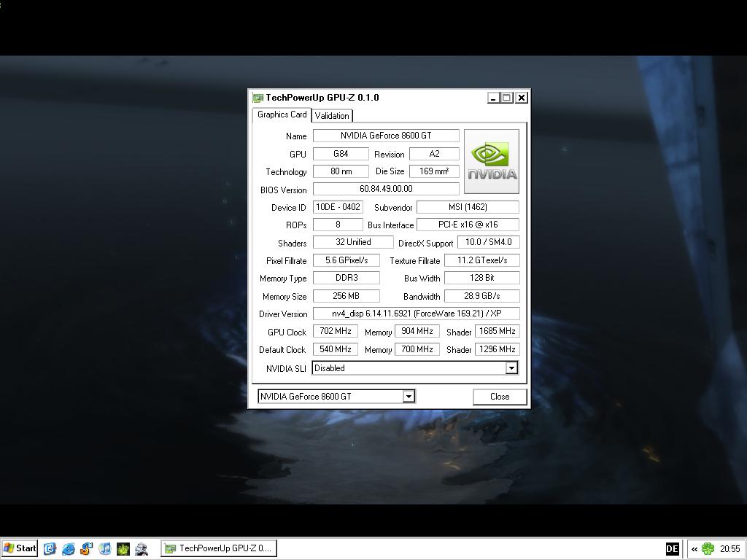Click the BIOS Version field
Viewport: 747px width, 560px height.
(386, 189)
